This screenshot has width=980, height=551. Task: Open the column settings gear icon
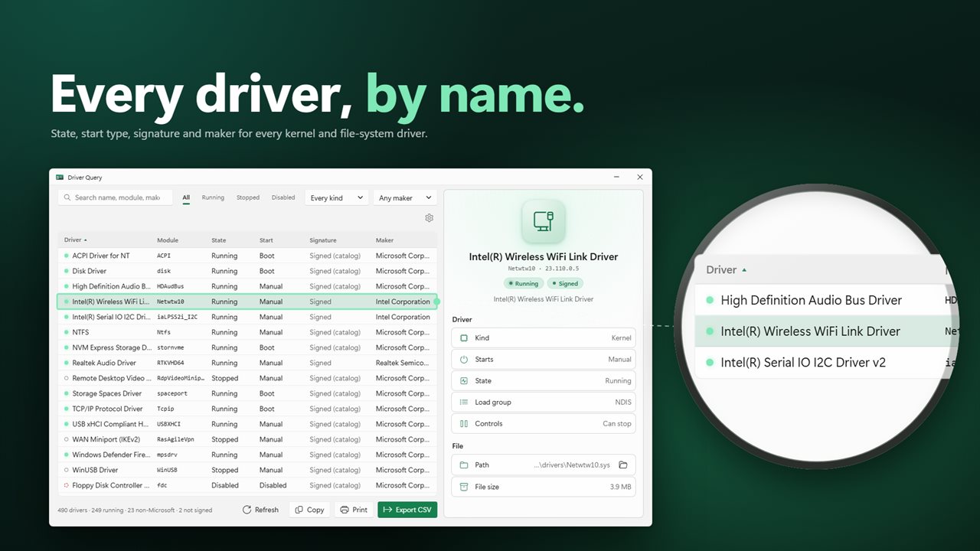[x=429, y=218]
